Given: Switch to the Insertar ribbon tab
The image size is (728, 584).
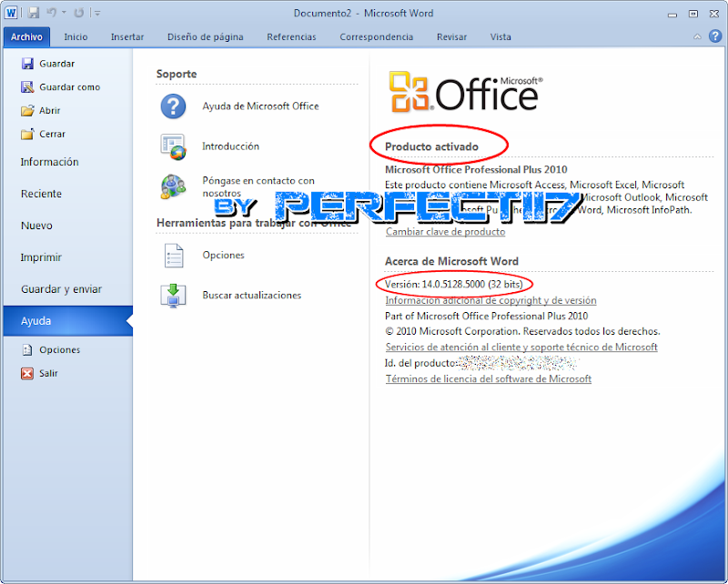Looking at the screenshot, I should 127,37.
